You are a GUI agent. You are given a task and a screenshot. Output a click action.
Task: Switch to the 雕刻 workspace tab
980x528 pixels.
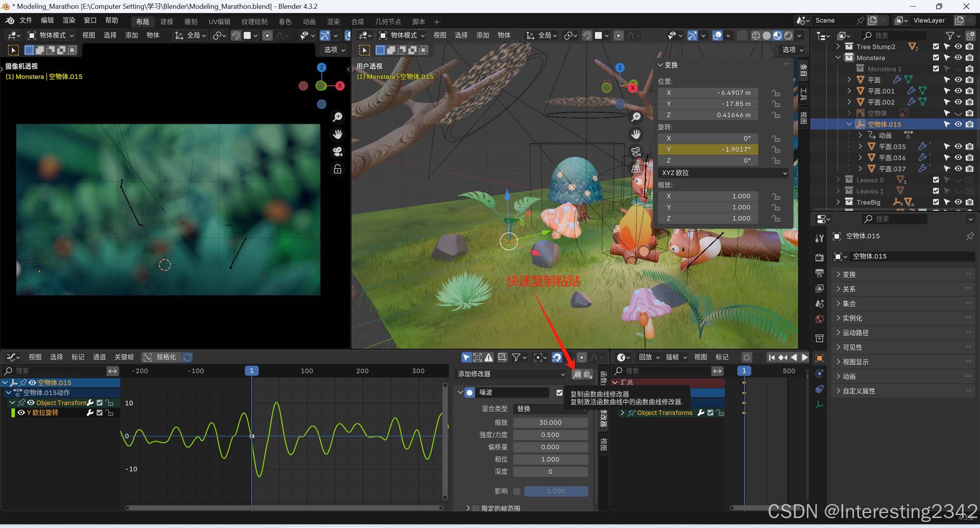[x=191, y=21]
